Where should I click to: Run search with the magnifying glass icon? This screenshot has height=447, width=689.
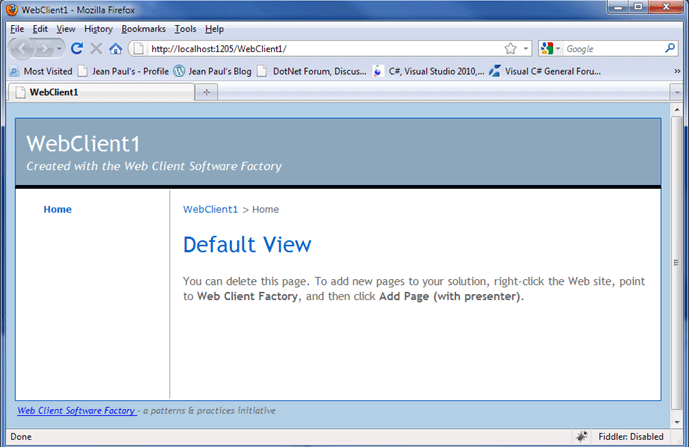670,48
